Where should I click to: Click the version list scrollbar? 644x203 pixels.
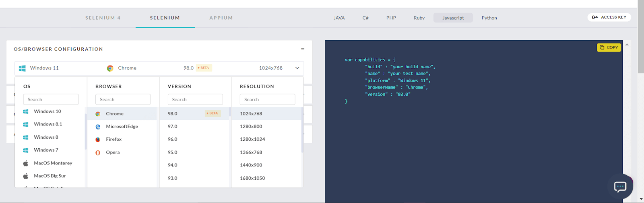(230, 112)
